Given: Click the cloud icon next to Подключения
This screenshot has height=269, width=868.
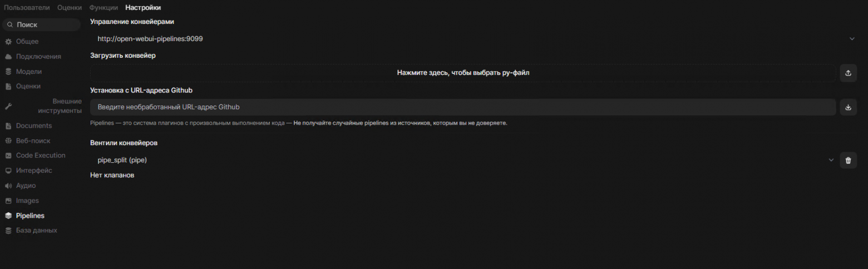Looking at the screenshot, I should pos(8,57).
